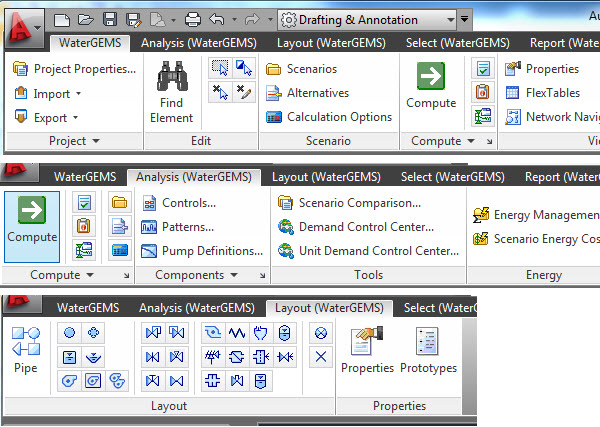Click the validate checkmark icon beside highlighted Compute

[x=84, y=202]
